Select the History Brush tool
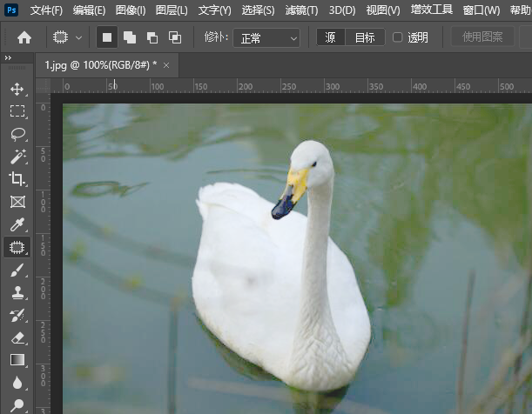532x414 pixels. tap(17, 315)
